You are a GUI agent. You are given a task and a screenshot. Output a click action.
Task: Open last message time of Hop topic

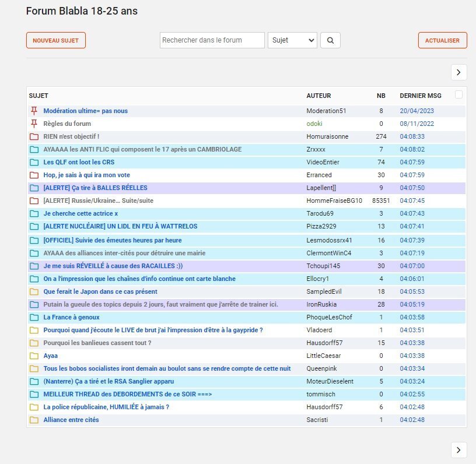(412, 175)
